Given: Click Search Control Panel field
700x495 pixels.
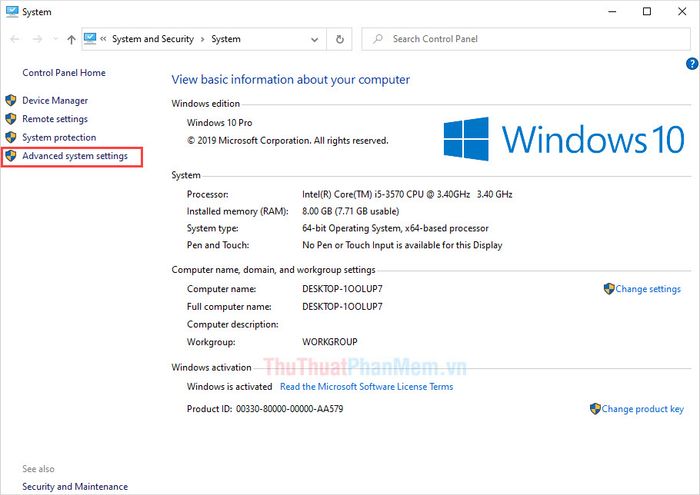Looking at the screenshot, I should 526,39.
